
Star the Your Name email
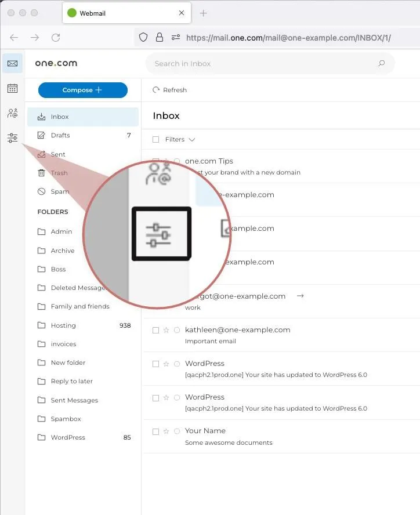coord(166,431)
